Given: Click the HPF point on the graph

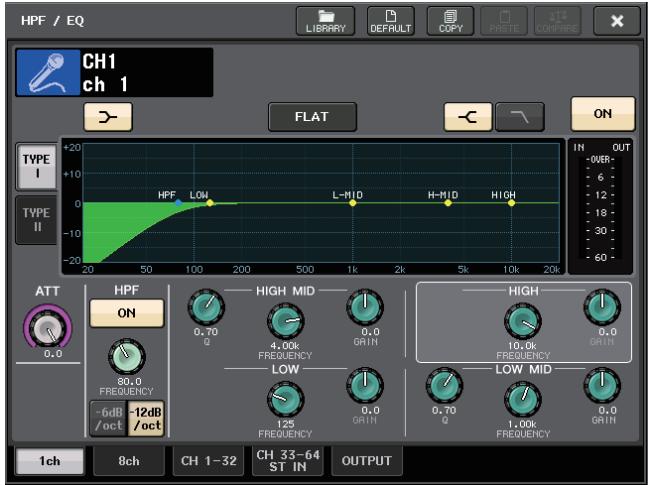Looking at the screenshot, I should point(178,203).
